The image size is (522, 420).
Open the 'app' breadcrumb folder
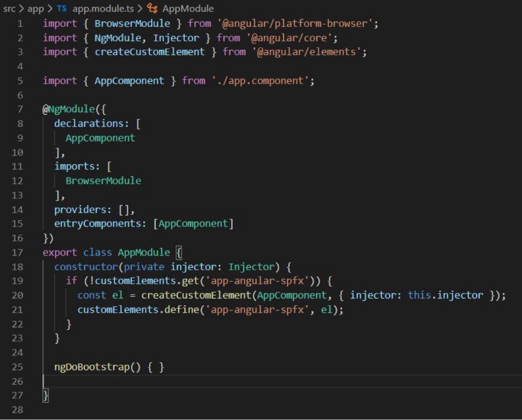(x=36, y=9)
